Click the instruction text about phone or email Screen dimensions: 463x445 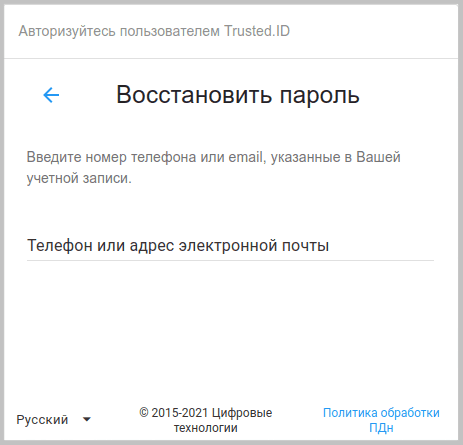pos(213,167)
